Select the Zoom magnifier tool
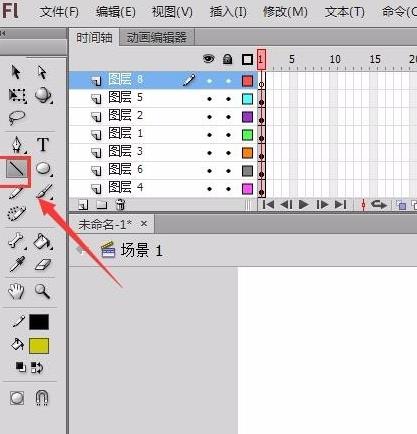This screenshot has width=417, height=434. tap(43, 291)
